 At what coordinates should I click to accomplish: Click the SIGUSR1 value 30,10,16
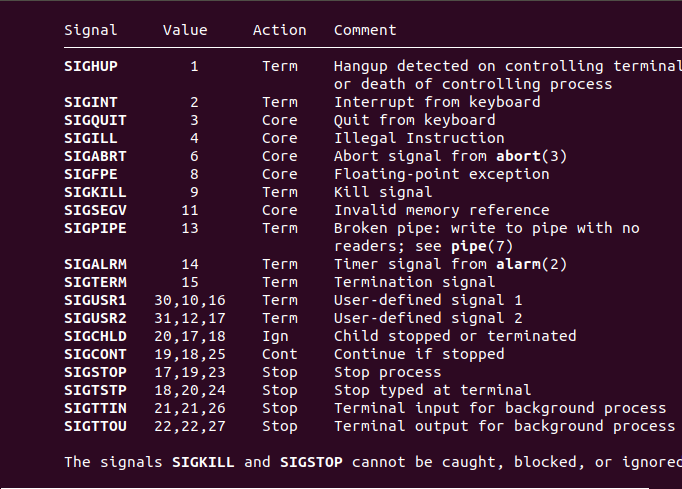point(190,300)
